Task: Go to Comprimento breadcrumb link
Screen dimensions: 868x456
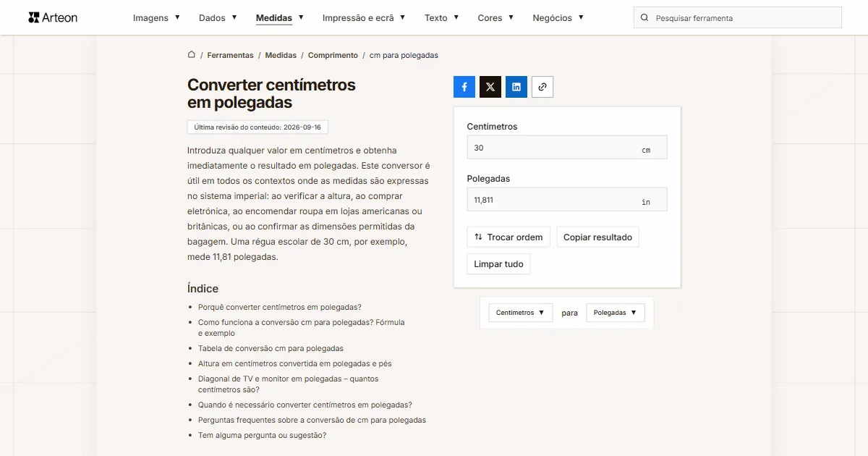Action: 333,55
